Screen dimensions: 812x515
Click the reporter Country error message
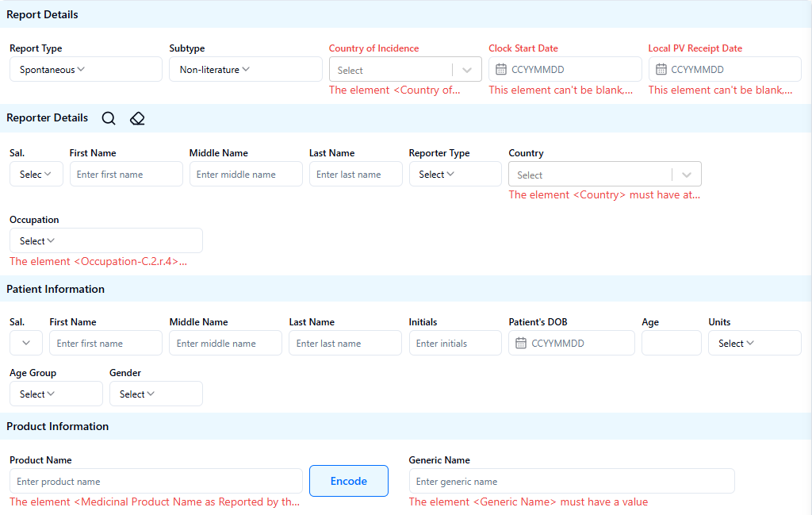pos(604,194)
